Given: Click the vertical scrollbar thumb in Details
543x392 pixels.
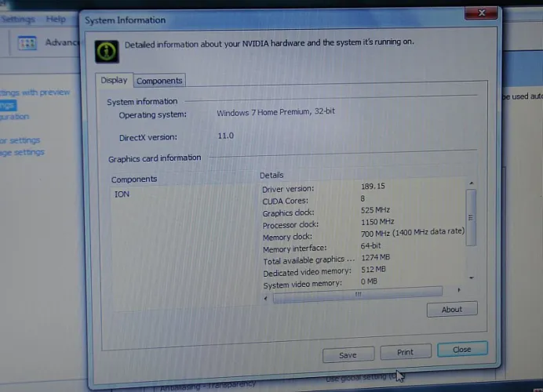Looking at the screenshot, I should coord(471,218).
